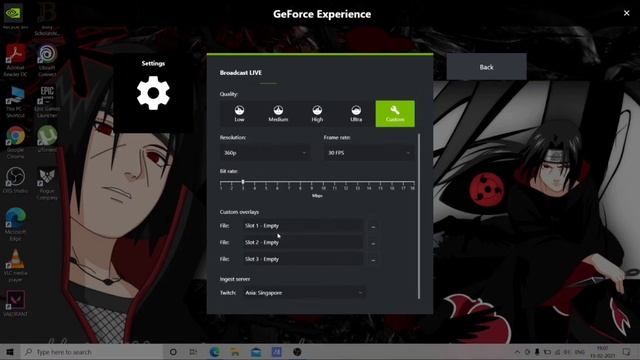
Task: Close the GeForce Experience overlay
Action: click(x=627, y=13)
